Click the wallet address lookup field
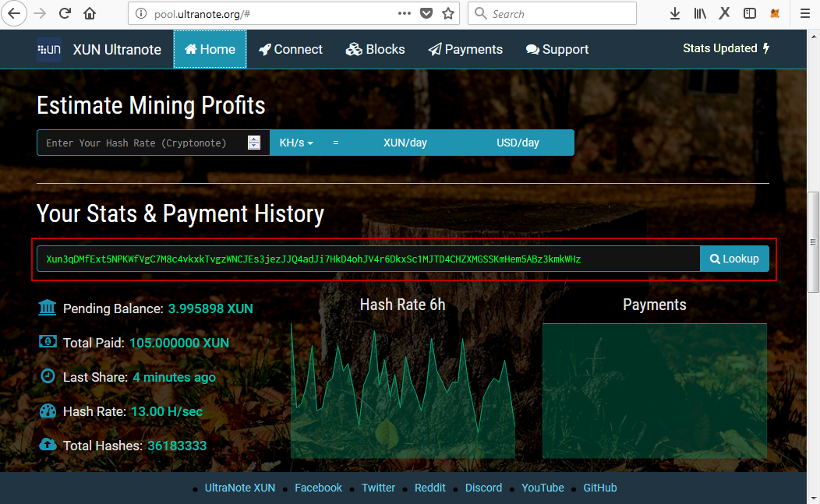The image size is (820, 504). 368,259
